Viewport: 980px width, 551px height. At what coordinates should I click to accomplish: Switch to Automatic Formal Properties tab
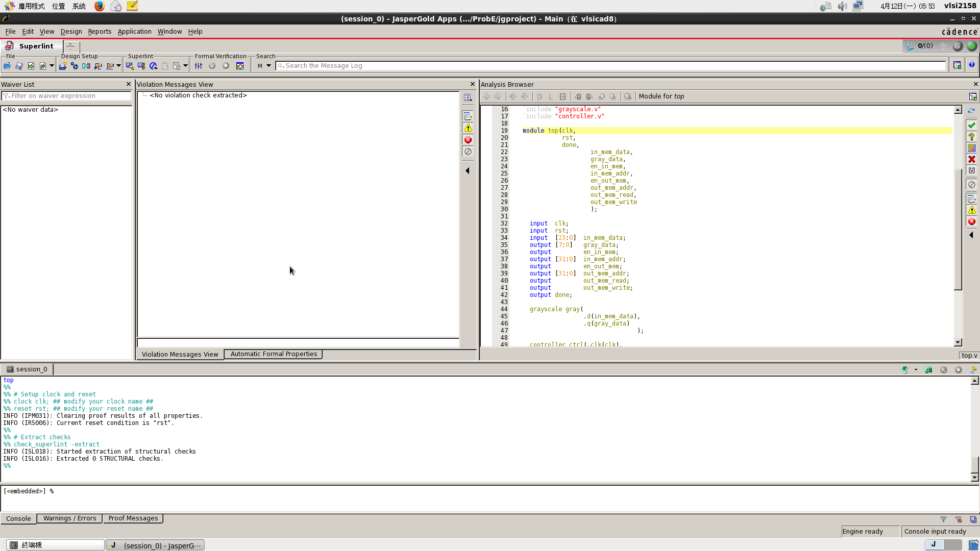point(274,354)
